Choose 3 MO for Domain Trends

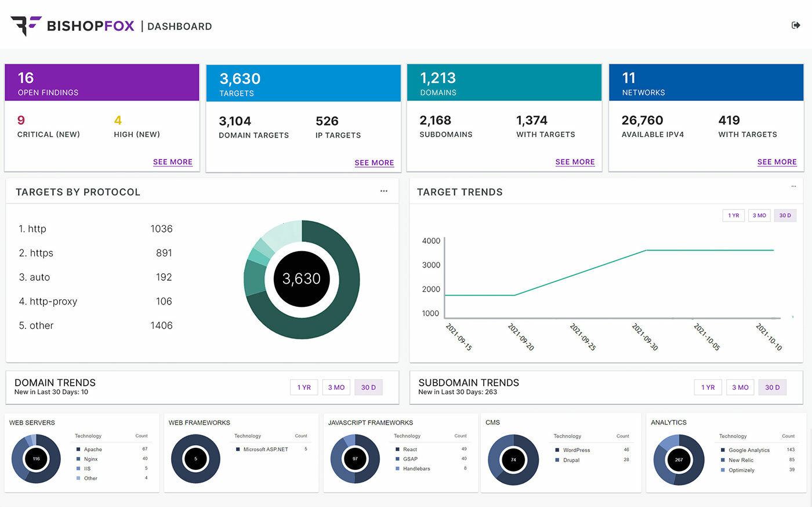[336, 388]
